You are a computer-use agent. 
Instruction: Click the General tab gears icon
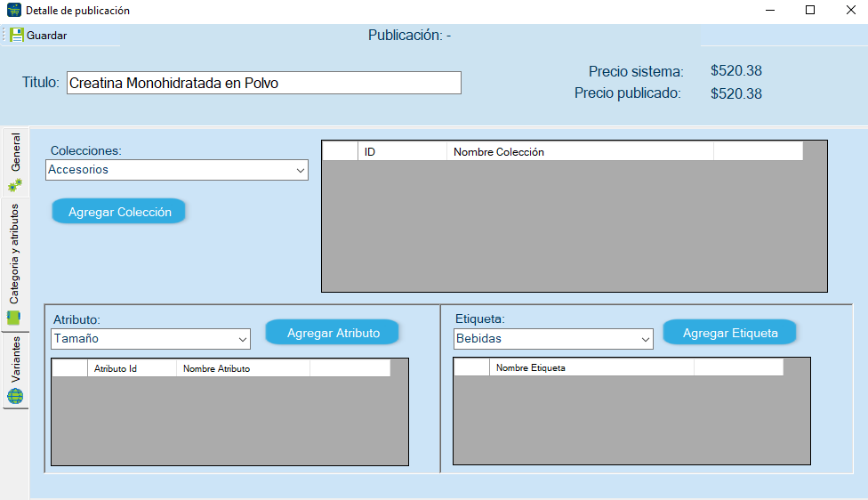[x=15, y=185]
